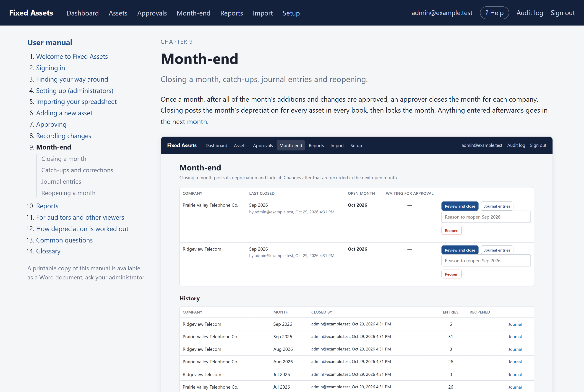This screenshot has width=584, height=392.
Task: Open chapter 12 How depreciation is worked out
Action: (82, 229)
